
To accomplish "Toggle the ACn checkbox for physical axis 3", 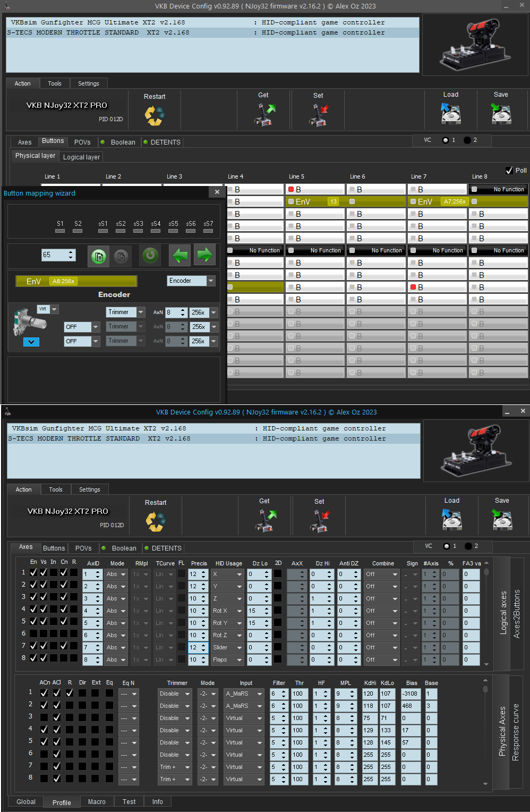I will click(44, 717).
